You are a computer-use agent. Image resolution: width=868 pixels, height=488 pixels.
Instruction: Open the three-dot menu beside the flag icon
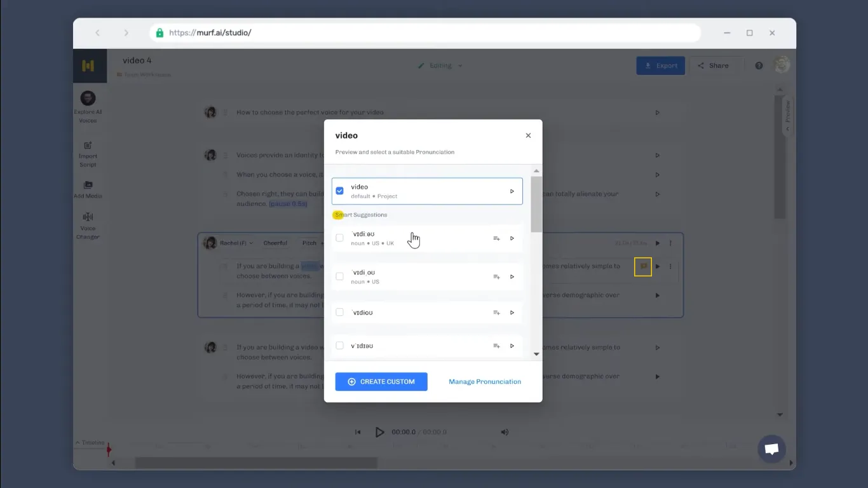tap(670, 266)
